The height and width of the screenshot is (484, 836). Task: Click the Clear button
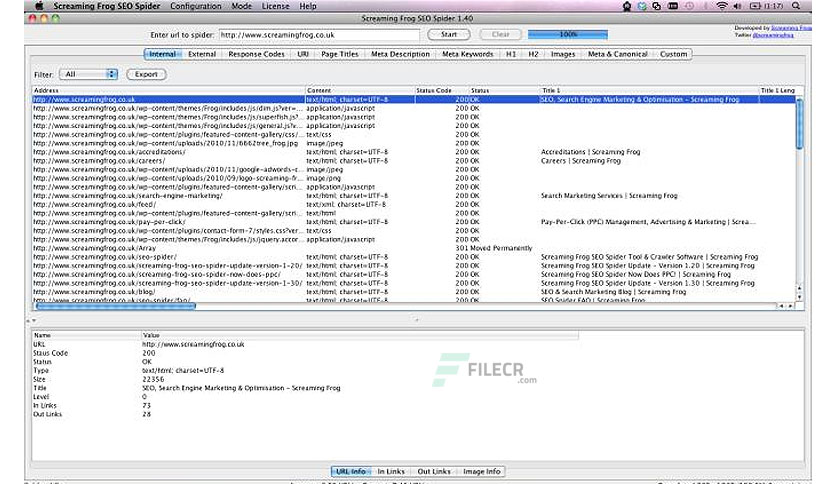tap(500, 34)
